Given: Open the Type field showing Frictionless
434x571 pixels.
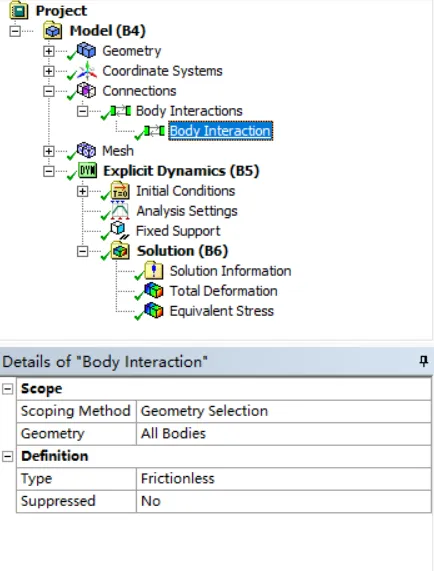Looking at the screenshot, I should [284, 479].
